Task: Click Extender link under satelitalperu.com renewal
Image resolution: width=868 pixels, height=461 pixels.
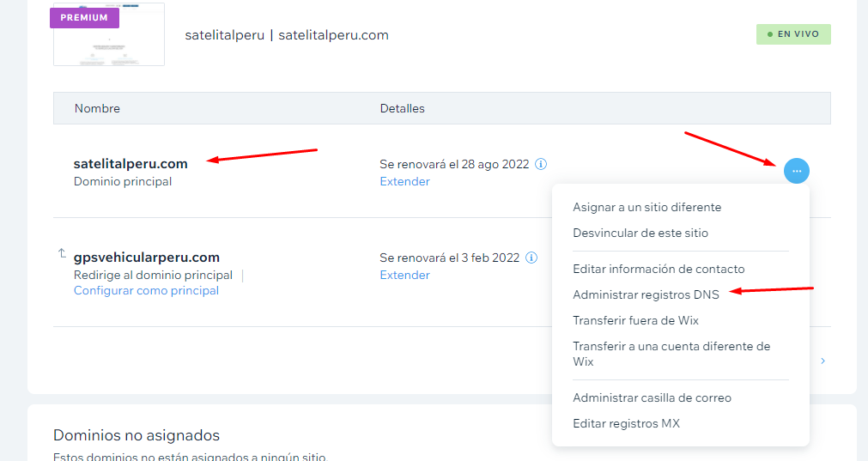Action: coord(404,181)
